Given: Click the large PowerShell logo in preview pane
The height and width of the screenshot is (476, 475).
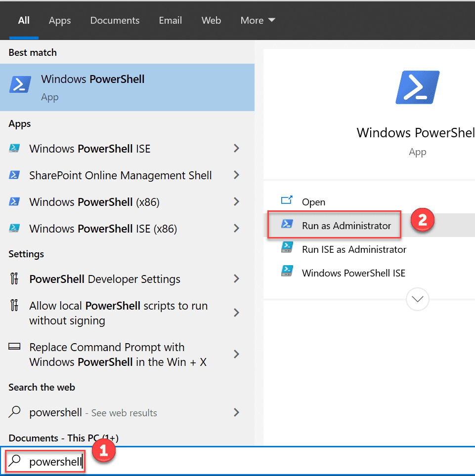Looking at the screenshot, I should 417,87.
